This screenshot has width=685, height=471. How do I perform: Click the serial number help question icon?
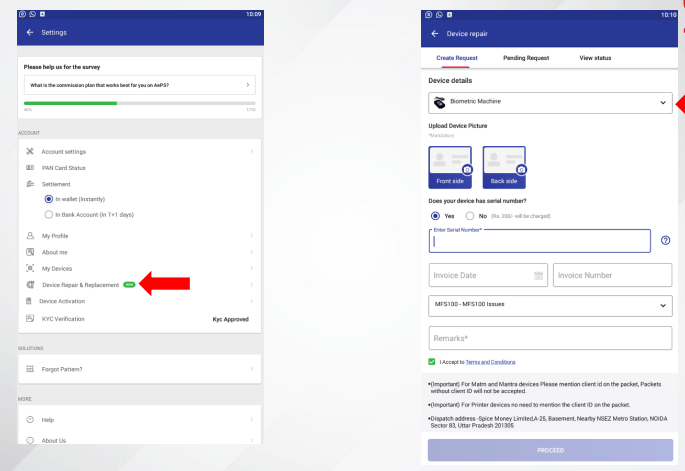665,240
